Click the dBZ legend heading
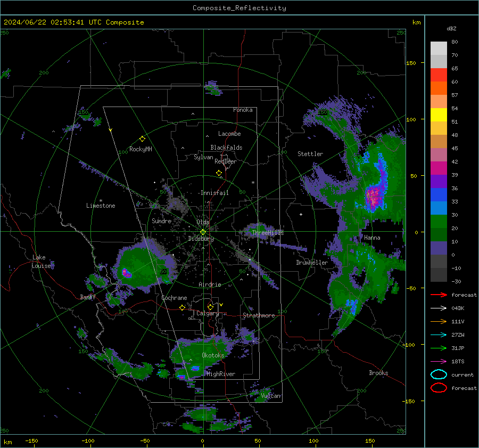The height and width of the screenshot is (448, 479). coord(451,28)
